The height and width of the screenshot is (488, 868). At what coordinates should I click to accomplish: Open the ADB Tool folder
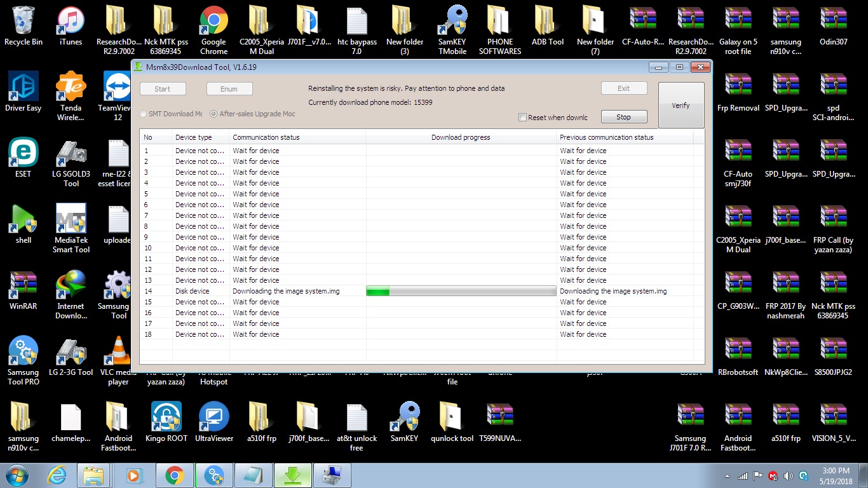click(548, 27)
